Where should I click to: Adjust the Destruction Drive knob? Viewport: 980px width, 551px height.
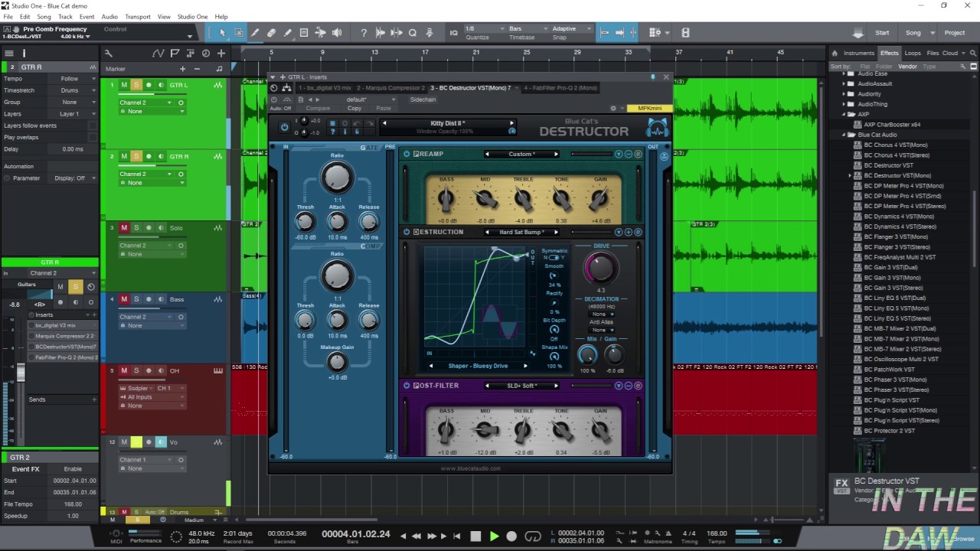point(600,268)
